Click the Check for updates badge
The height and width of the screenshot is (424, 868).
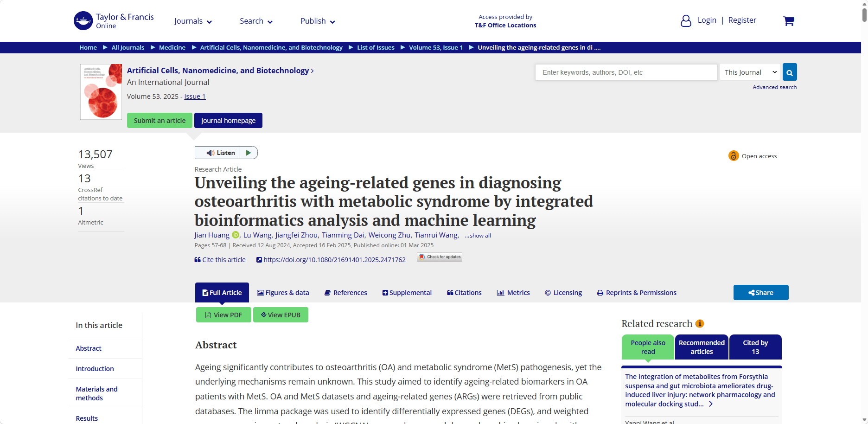[440, 257]
